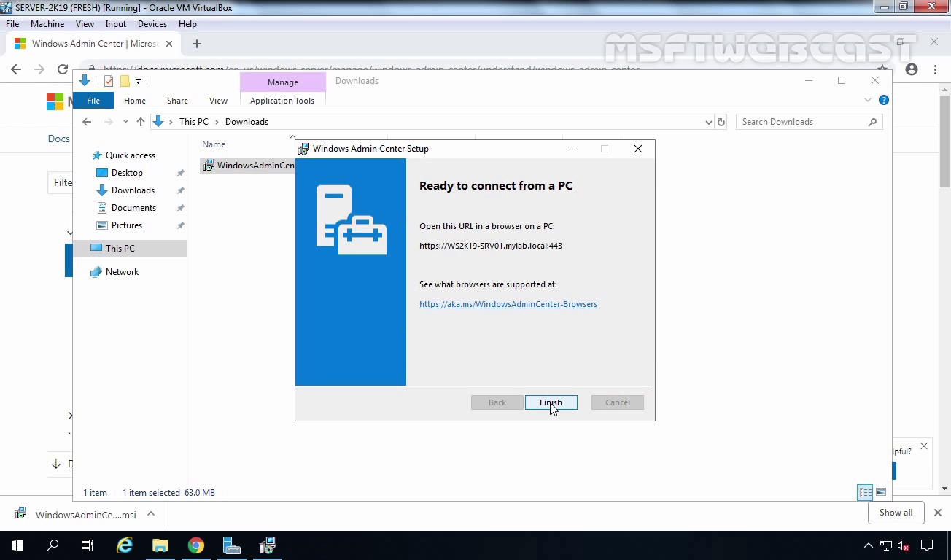Click browser forward arrow

click(x=39, y=69)
